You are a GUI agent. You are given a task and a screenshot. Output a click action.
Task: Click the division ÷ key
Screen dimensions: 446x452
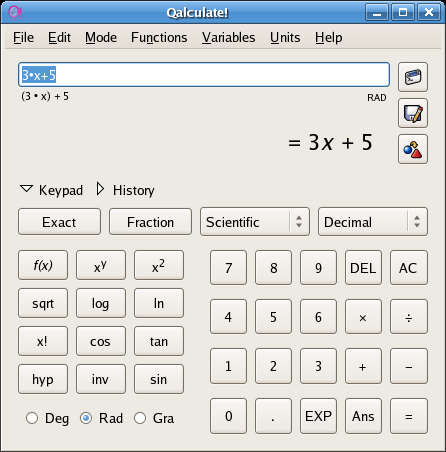tap(409, 317)
